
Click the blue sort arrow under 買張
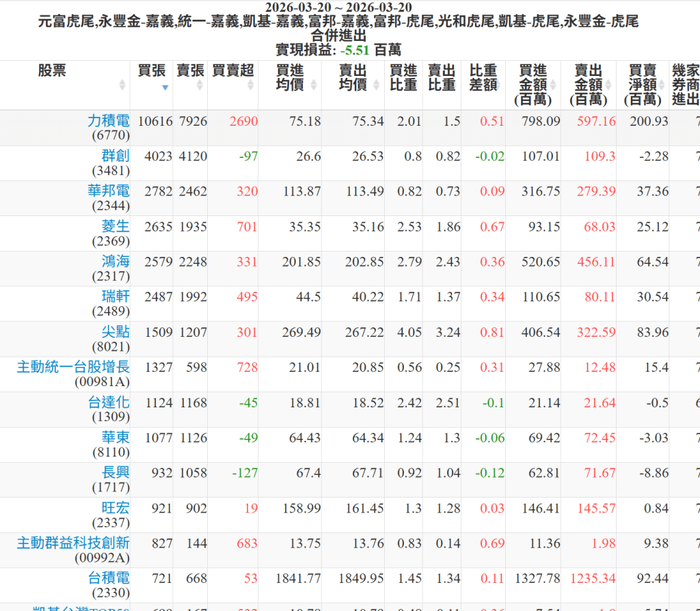point(165,87)
